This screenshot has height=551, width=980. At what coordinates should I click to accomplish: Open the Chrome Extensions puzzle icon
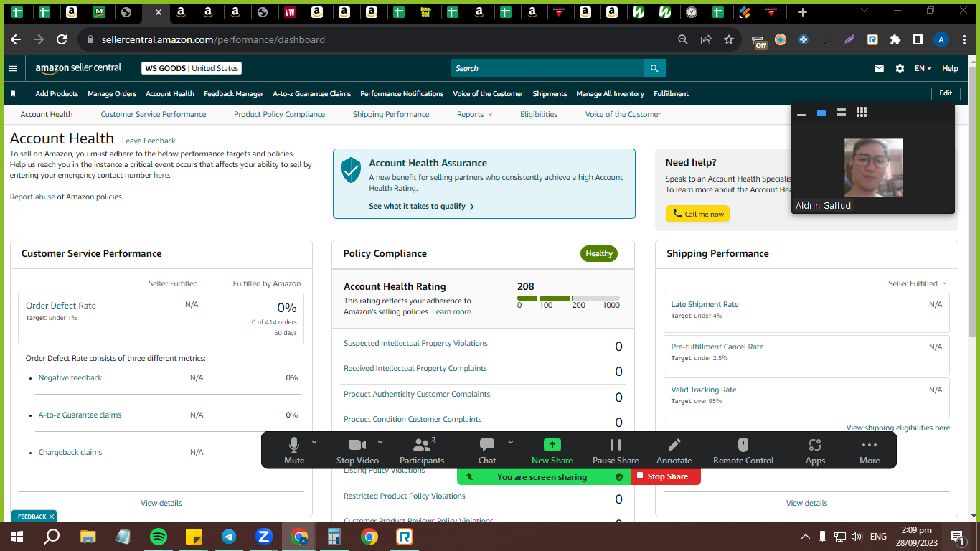pos(895,39)
